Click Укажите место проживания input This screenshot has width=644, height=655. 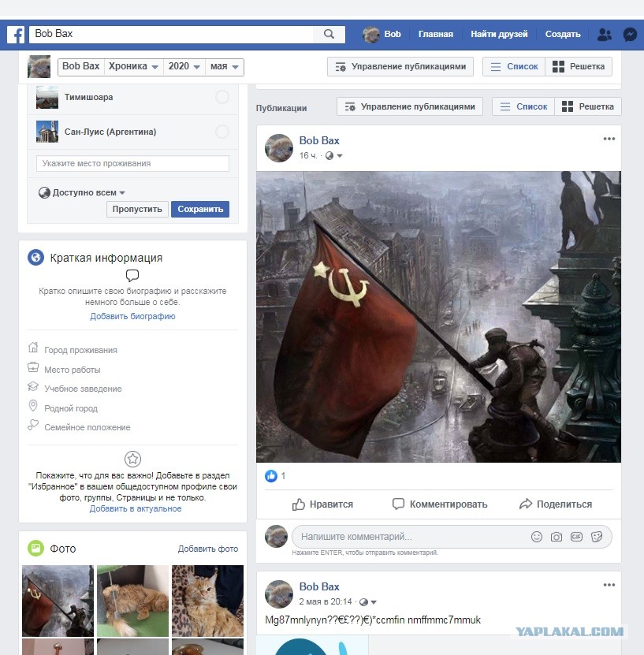click(x=132, y=163)
